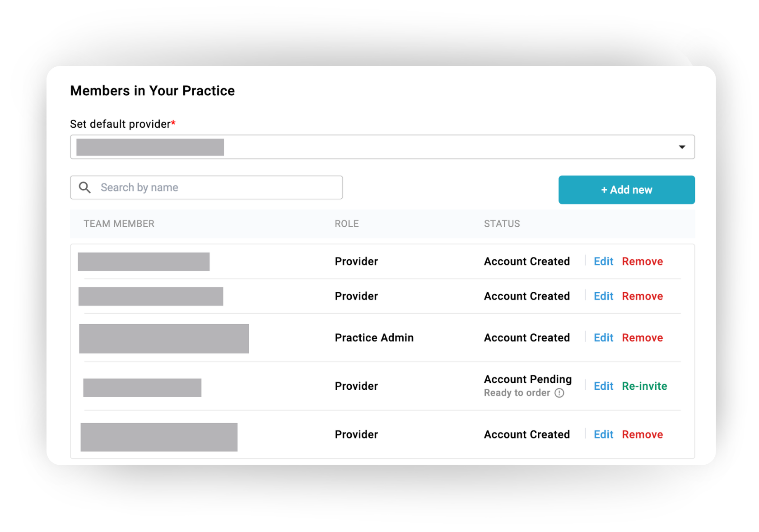Remove the second Provider member
This screenshot has width=759, height=532.
point(642,296)
